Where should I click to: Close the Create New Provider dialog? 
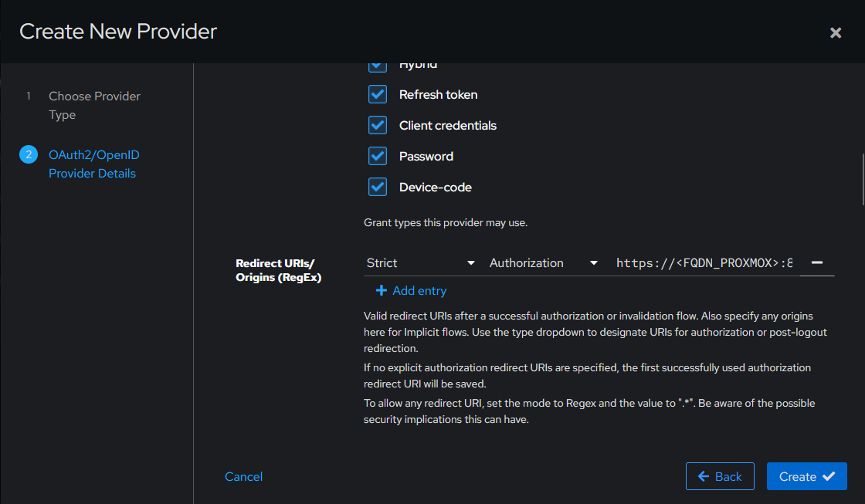835,32
